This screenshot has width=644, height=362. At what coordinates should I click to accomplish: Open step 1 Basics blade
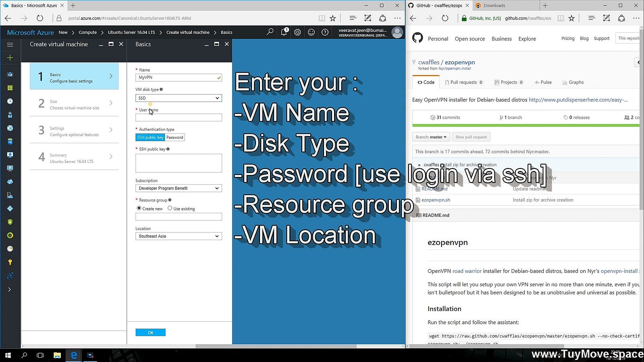click(x=74, y=76)
